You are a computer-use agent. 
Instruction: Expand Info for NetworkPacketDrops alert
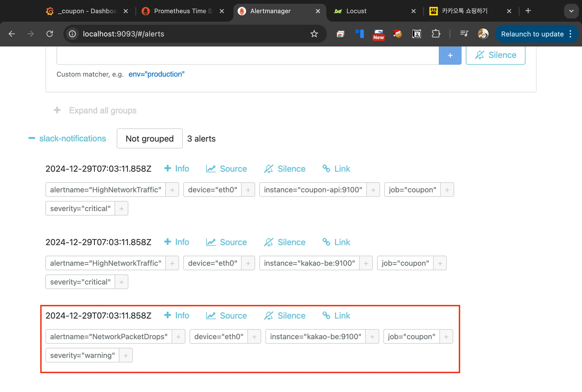pyautogui.click(x=176, y=316)
